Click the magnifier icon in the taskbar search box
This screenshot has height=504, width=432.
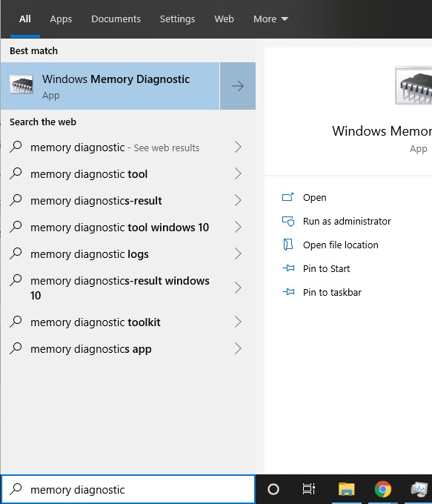(16, 489)
